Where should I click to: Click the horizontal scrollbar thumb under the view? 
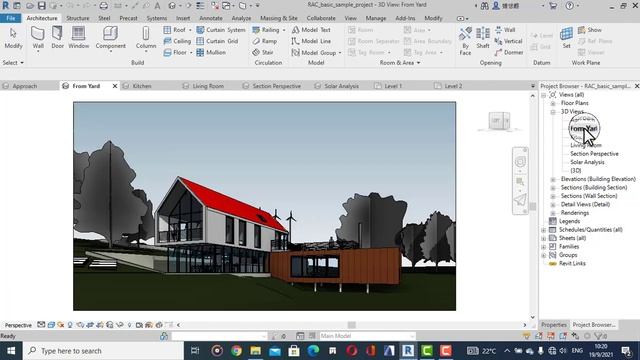coord(351,325)
